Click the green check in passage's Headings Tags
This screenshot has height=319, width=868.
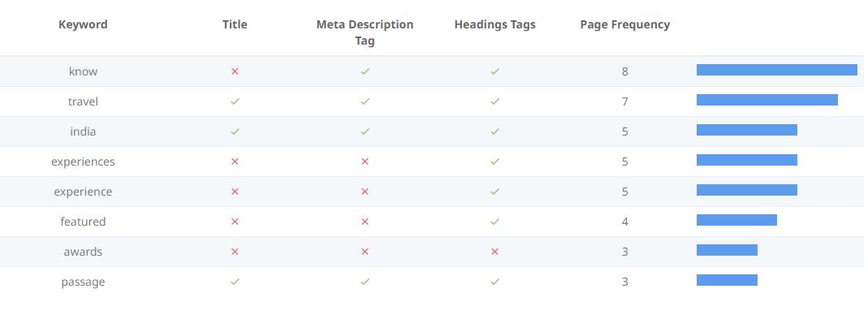(x=494, y=282)
